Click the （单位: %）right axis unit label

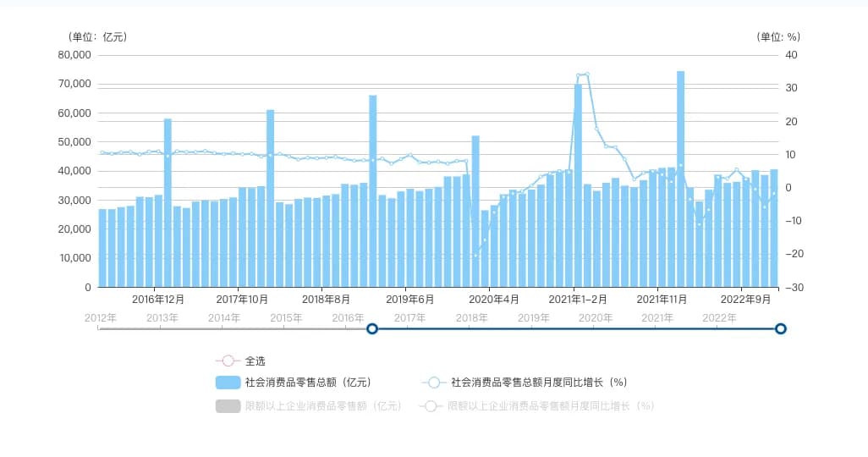coord(778,36)
